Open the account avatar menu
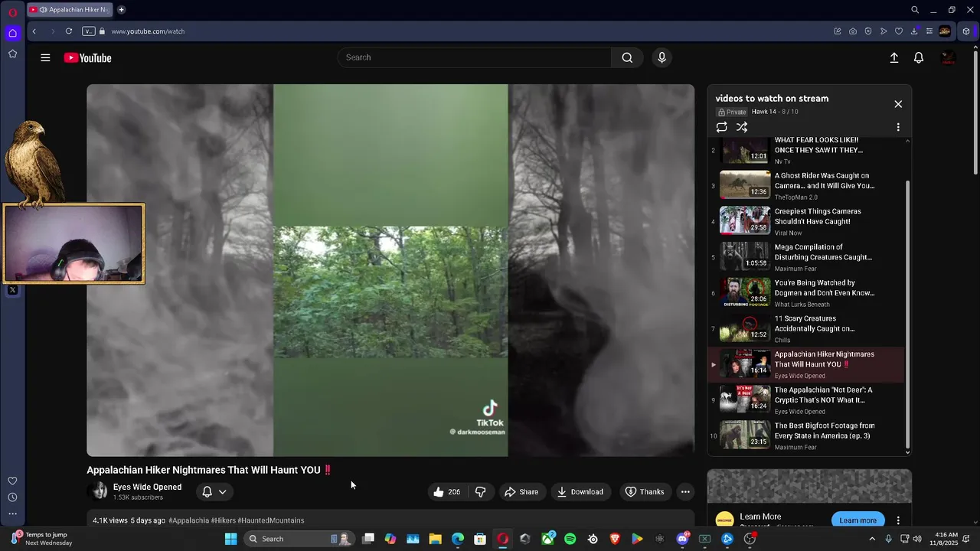The width and height of the screenshot is (980, 551). 948,57
